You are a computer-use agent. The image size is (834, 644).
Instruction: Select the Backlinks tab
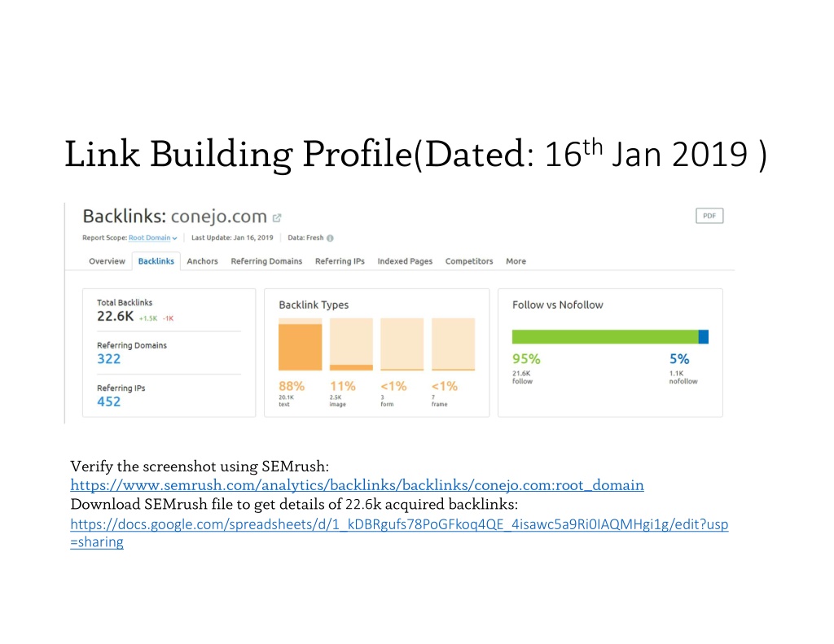pos(156,261)
